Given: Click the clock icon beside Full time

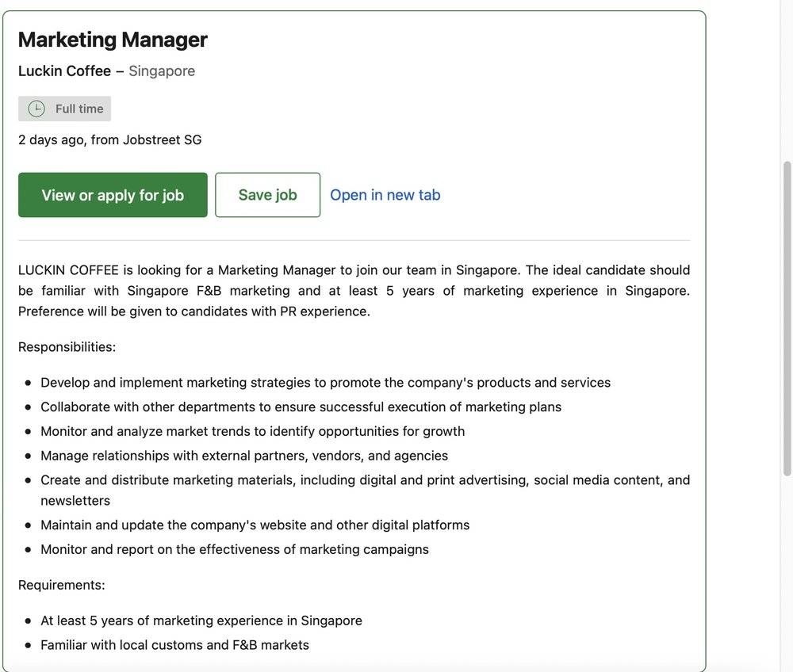Looking at the screenshot, I should [x=36, y=109].
